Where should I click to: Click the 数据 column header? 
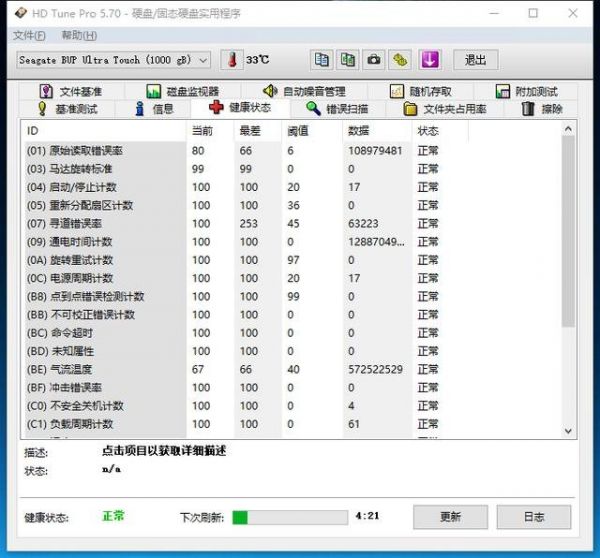coord(377,131)
